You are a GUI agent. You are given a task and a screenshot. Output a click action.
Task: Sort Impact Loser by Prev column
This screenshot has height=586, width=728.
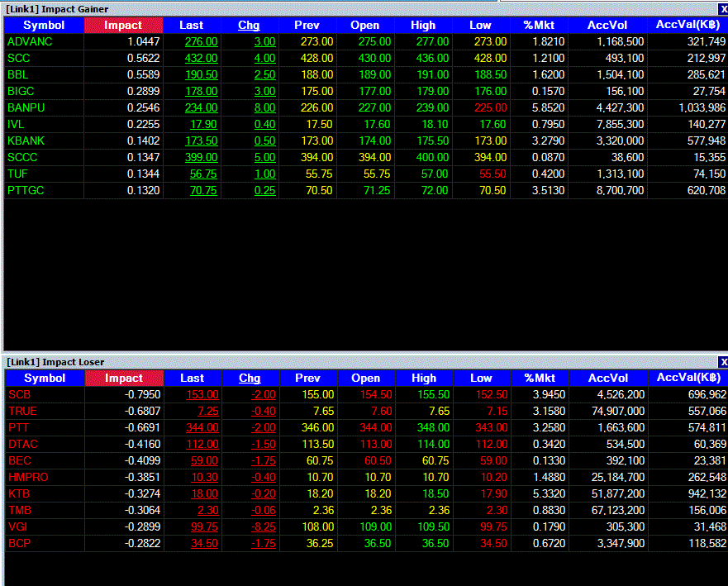tap(308, 378)
